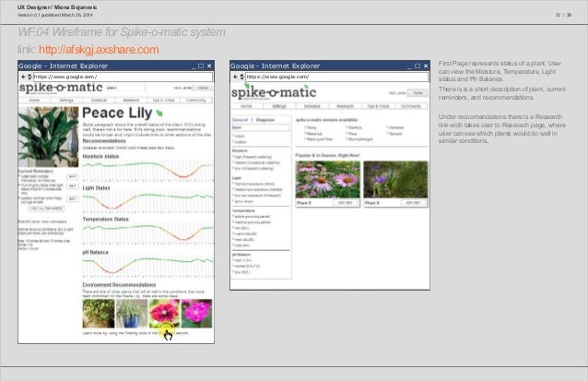Open Tips & Tricks tab in the Peace Lily window

163,101
